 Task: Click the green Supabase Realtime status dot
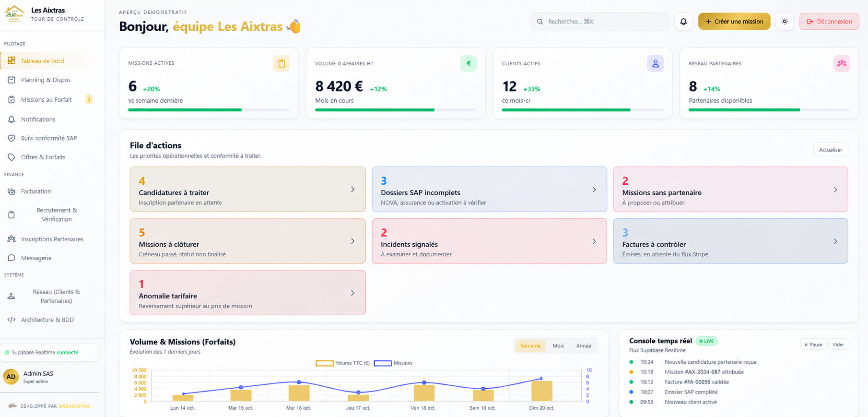7,353
